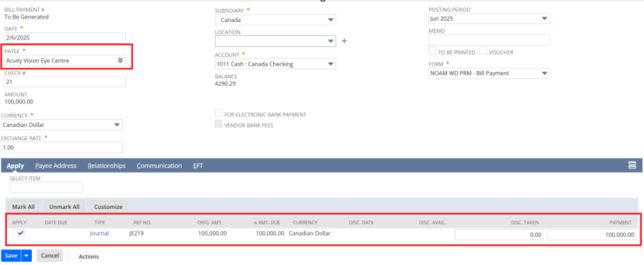
Task: Toggle the Vendor Bank Fees checkbox
Action: click(218, 124)
